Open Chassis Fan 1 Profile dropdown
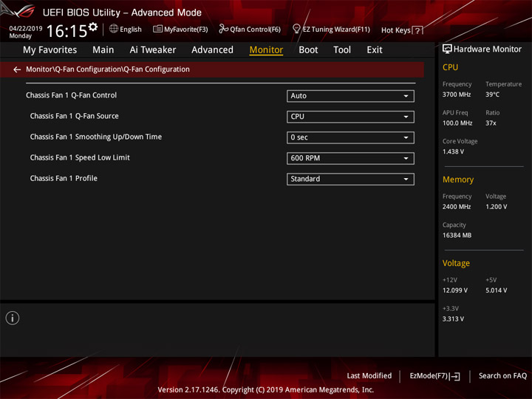532x399 pixels. click(x=350, y=179)
